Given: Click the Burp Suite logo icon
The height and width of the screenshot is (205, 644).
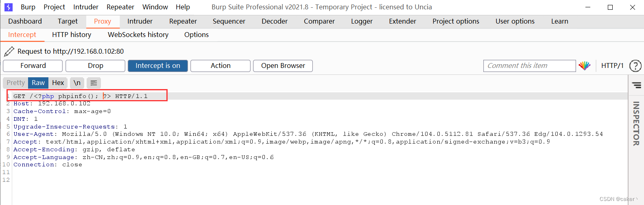Looking at the screenshot, I should click(9, 7).
